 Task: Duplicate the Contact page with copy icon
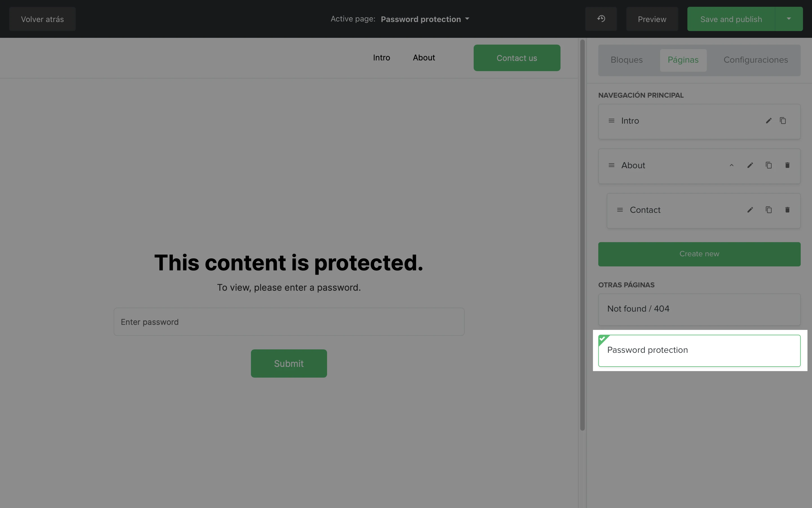[769, 210]
